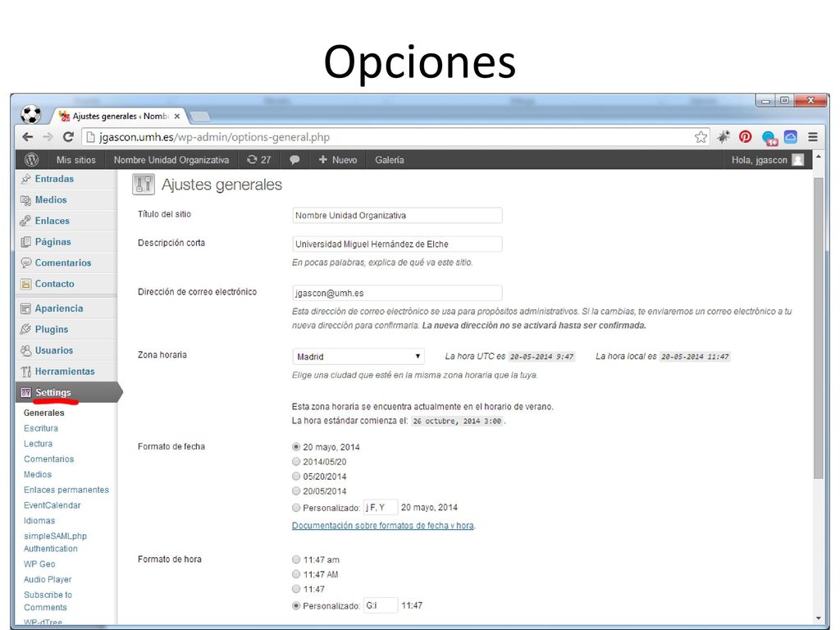Open updates counter showing 27
The height and width of the screenshot is (630, 840).
click(x=259, y=160)
